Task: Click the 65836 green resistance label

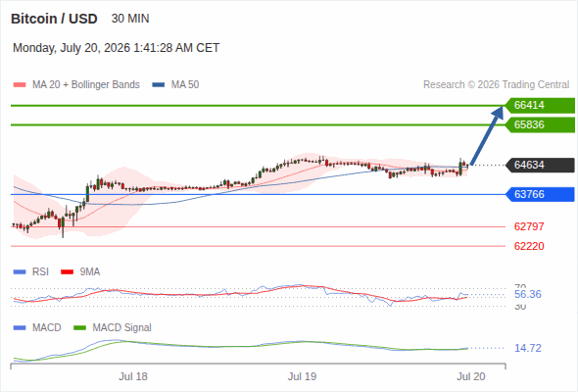Action: (x=540, y=125)
